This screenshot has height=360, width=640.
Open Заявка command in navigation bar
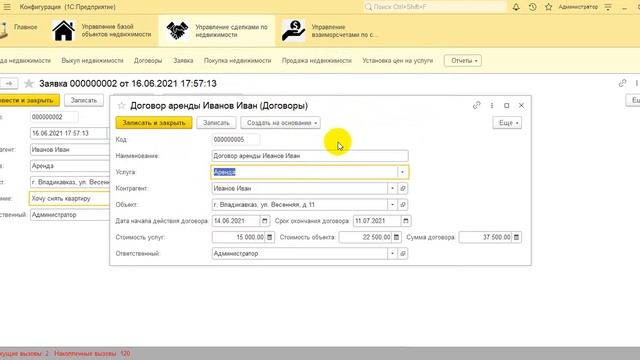coord(183,60)
